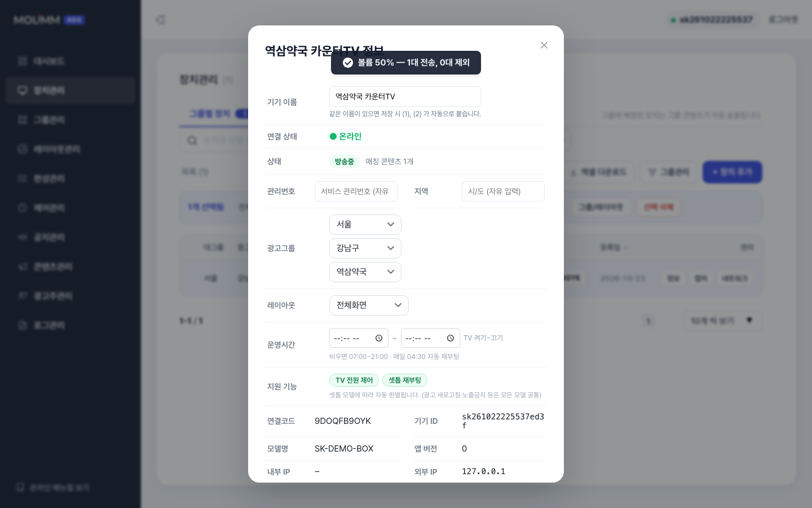Click the start operating time field

click(x=359, y=338)
